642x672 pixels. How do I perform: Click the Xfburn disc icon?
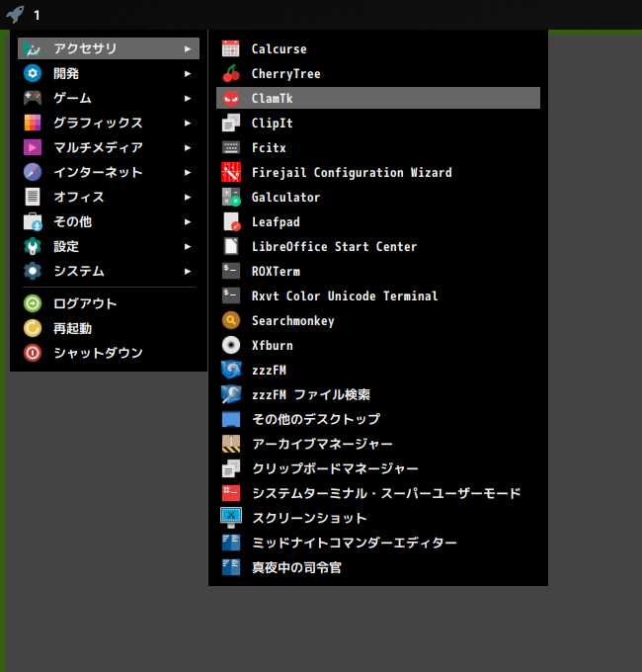click(231, 346)
